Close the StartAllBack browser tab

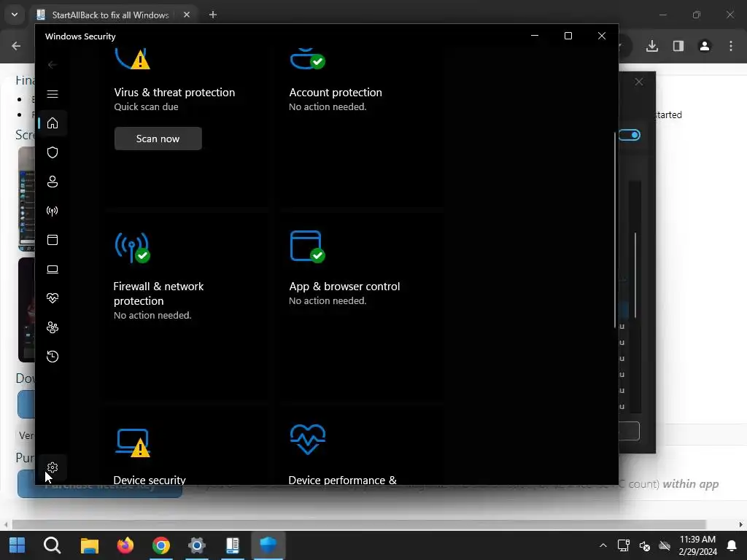click(187, 15)
